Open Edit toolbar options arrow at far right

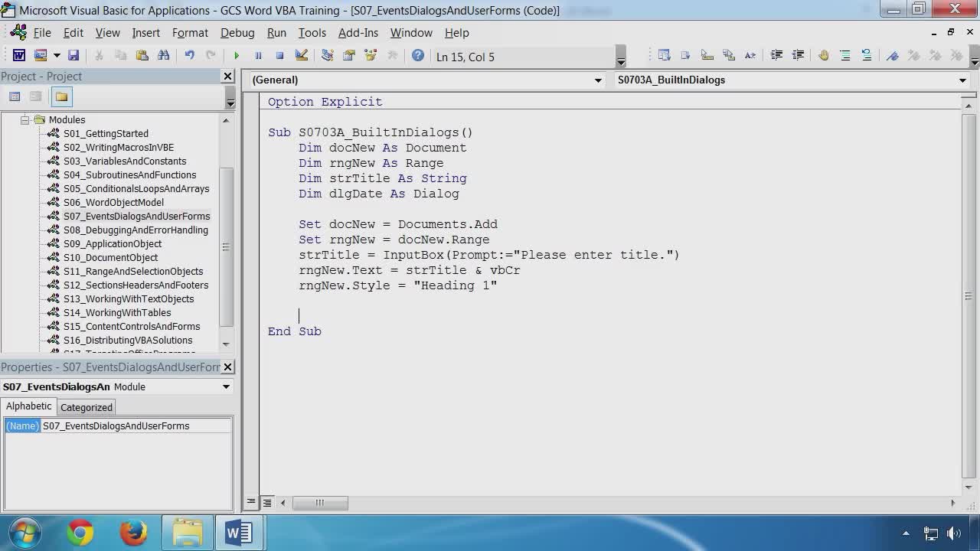click(975, 58)
